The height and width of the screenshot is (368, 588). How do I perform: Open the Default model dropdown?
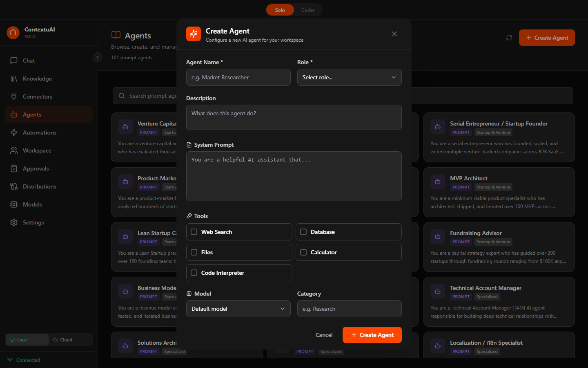[238, 309]
